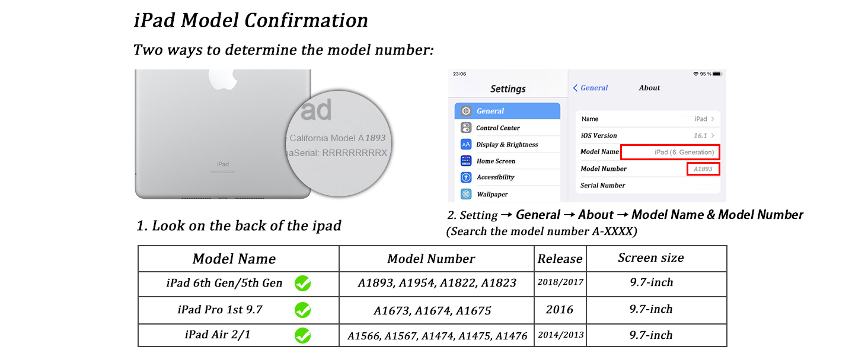Click the 'Screen size' table header

click(x=651, y=258)
